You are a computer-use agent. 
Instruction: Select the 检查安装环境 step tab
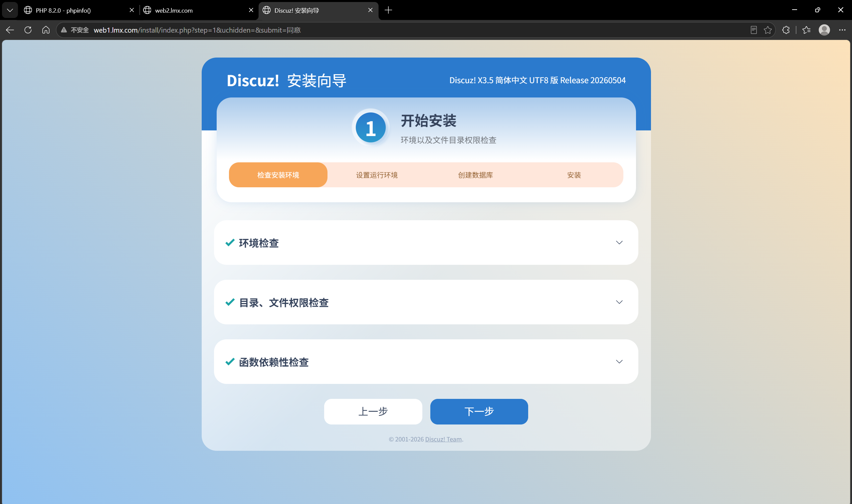(x=278, y=175)
